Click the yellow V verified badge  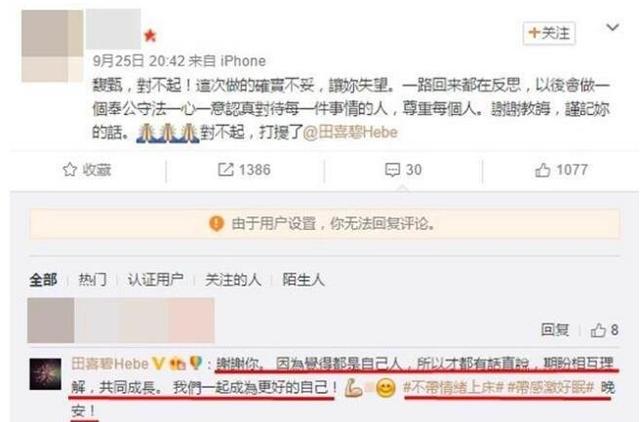pyautogui.click(x=159, y=363)
